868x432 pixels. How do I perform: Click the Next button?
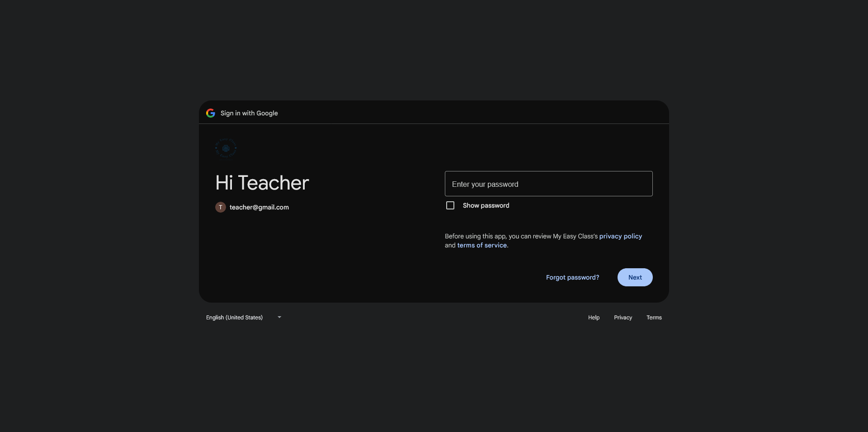(x=635, y=277)
